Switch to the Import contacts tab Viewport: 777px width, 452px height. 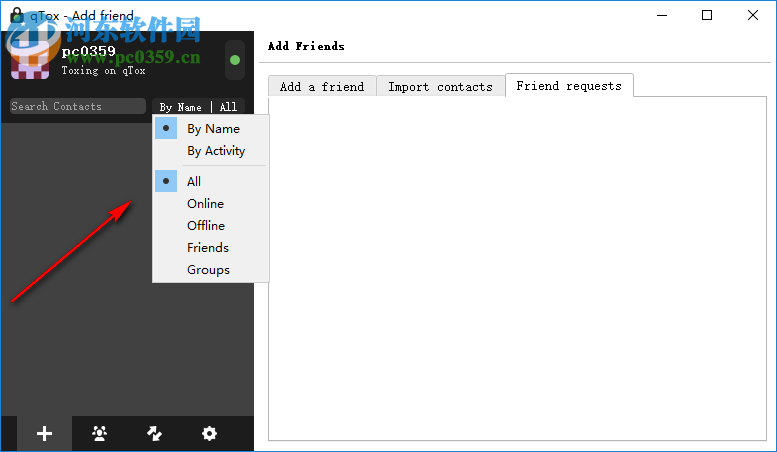(x=441, y=86)
